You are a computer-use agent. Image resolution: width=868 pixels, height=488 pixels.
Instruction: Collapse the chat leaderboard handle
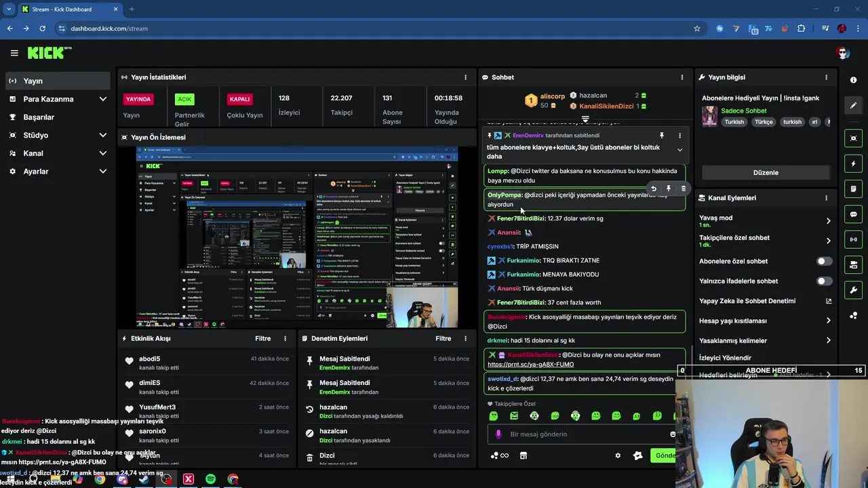585,119
